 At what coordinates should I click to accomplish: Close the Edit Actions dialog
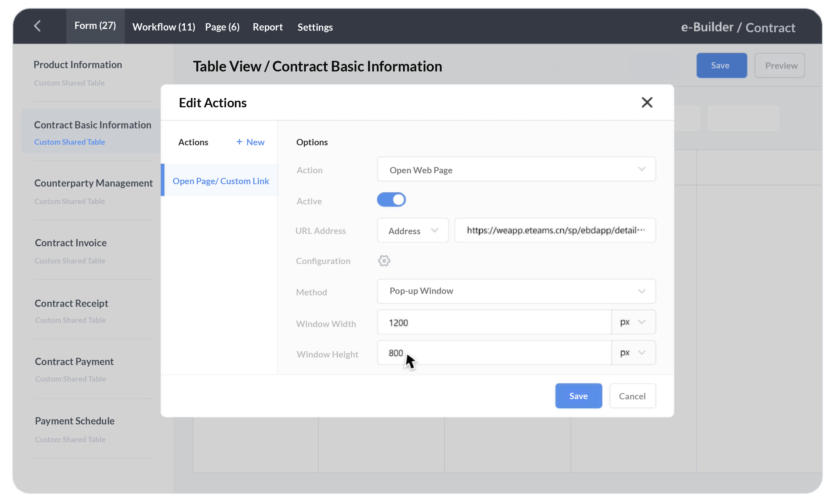[647, 102]
